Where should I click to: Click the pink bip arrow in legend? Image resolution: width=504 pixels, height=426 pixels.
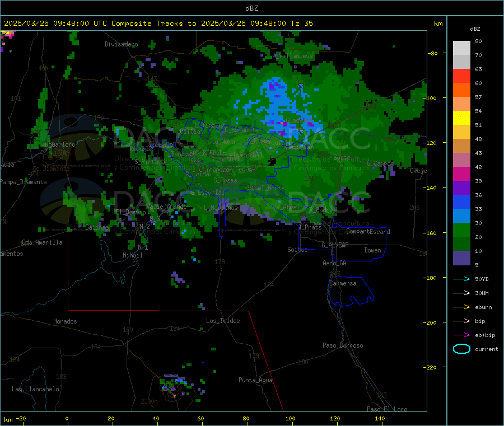click(461, 321)
